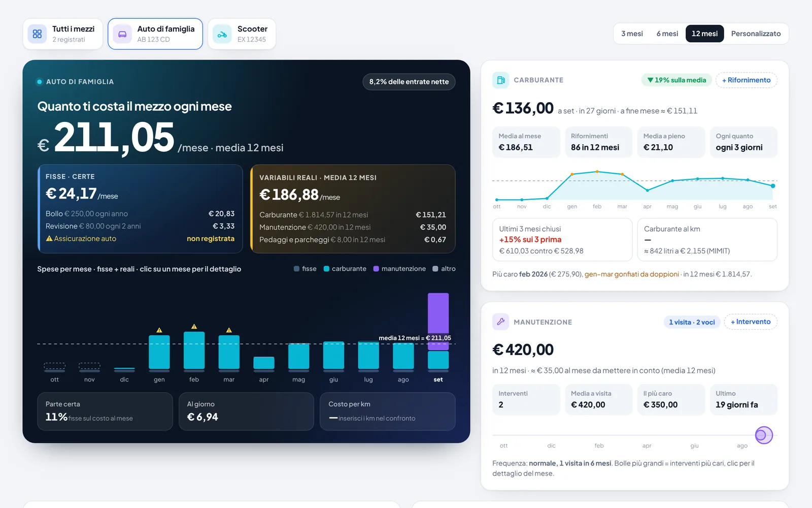Open the ago monthly bar detail

pos(403,356)
